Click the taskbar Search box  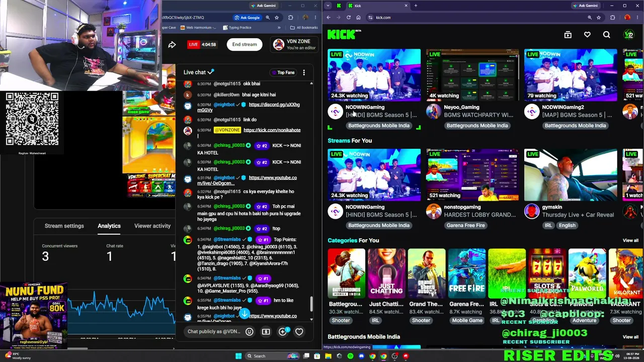pos(272,356)
